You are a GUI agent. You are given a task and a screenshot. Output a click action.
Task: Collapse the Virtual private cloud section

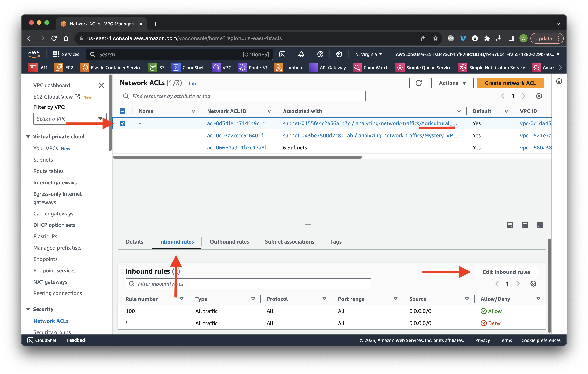28,137
